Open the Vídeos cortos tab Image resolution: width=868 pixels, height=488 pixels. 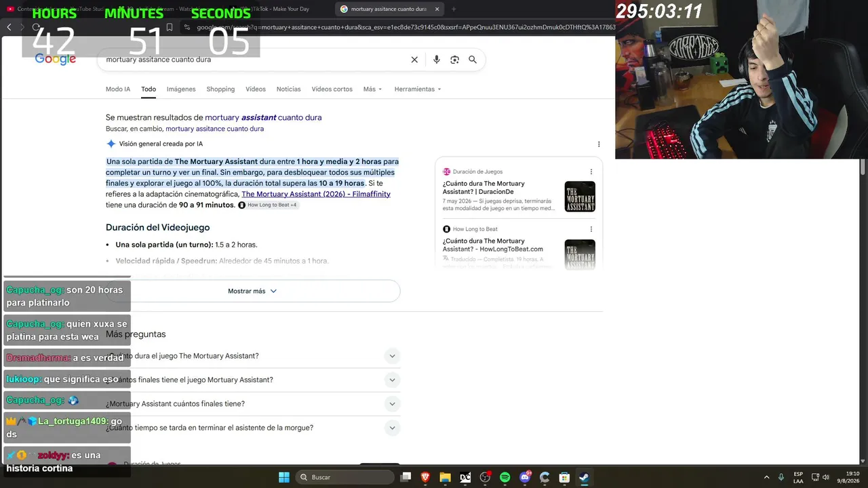coord(332,89)
